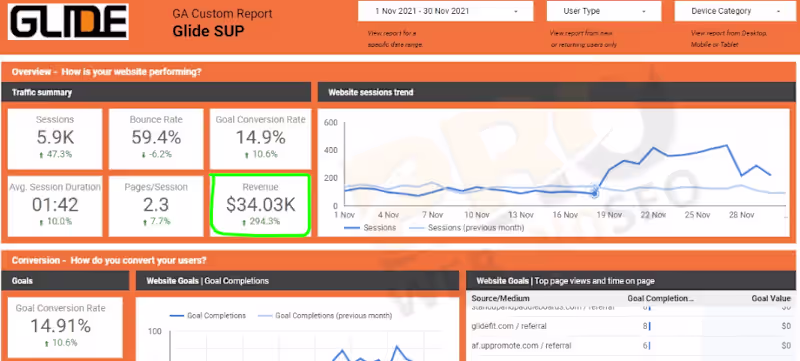The image size is (800, 361).
Task: Sort by Goal Completions column header
Action: click(661, 298)
